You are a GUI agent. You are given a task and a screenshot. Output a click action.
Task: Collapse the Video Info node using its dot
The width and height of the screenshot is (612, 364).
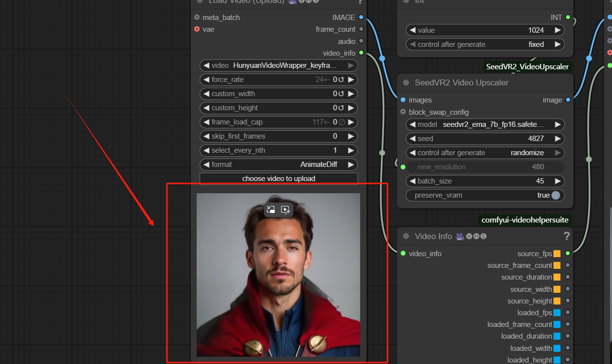tap(406, 236)
